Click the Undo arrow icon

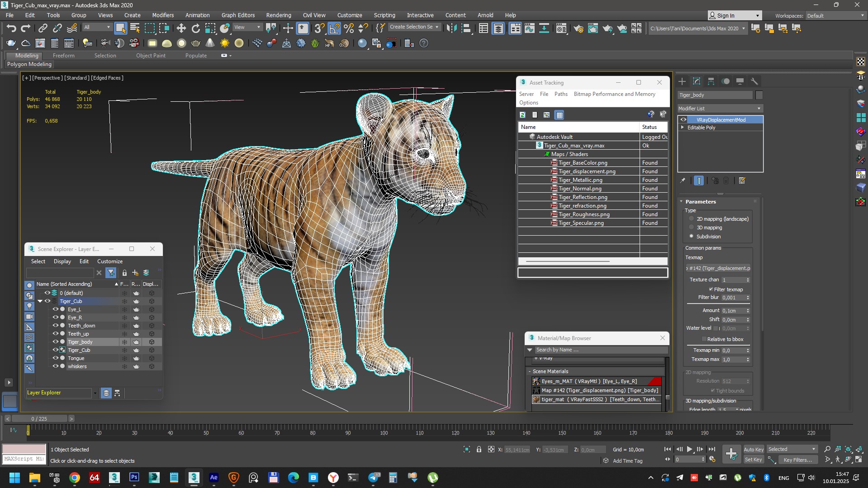tap(11, 28)
